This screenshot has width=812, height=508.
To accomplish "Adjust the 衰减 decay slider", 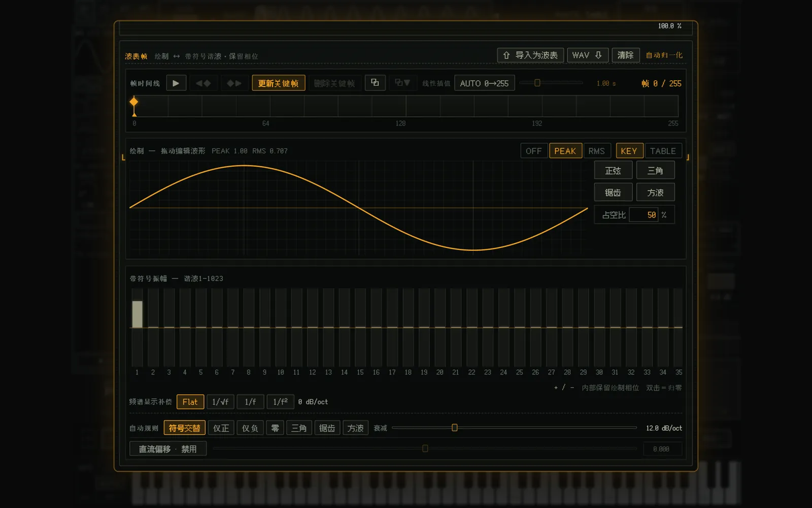I will point(514,428).
